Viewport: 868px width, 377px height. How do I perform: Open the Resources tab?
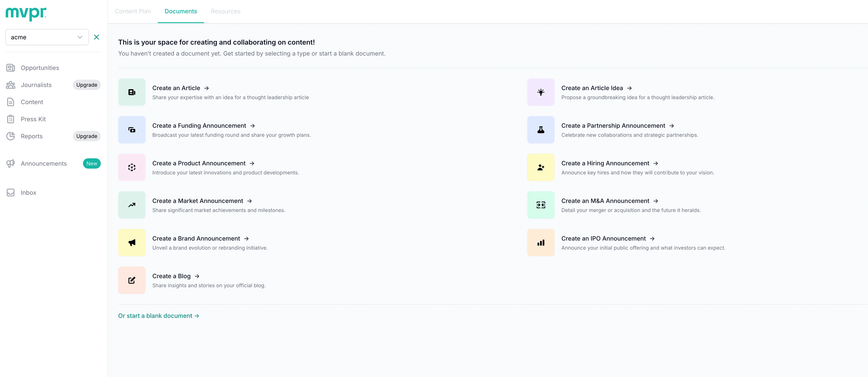[x=225, y=11]
